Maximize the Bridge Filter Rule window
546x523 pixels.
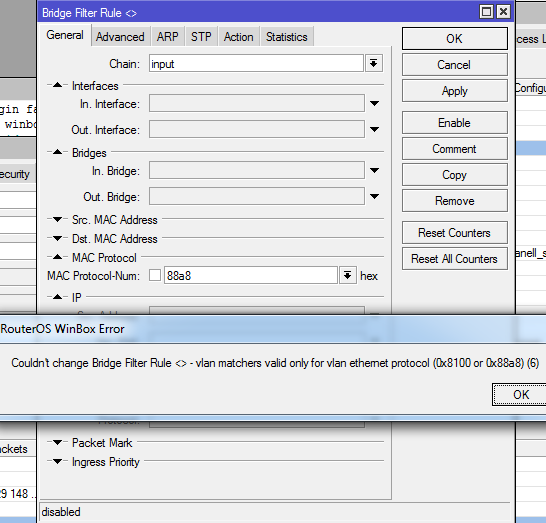(486, 12)
